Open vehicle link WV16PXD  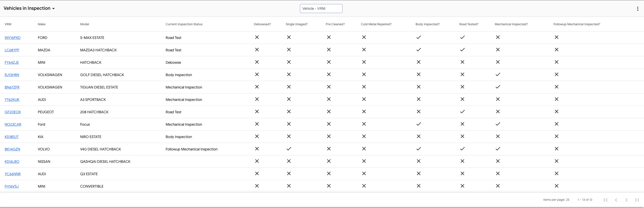tap(12, 38)
